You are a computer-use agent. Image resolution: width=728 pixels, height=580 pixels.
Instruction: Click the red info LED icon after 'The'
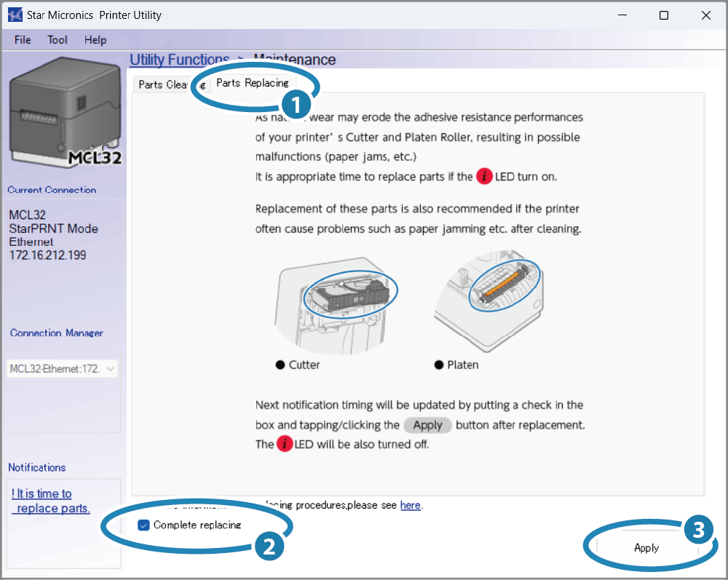(x=285, y=444)
